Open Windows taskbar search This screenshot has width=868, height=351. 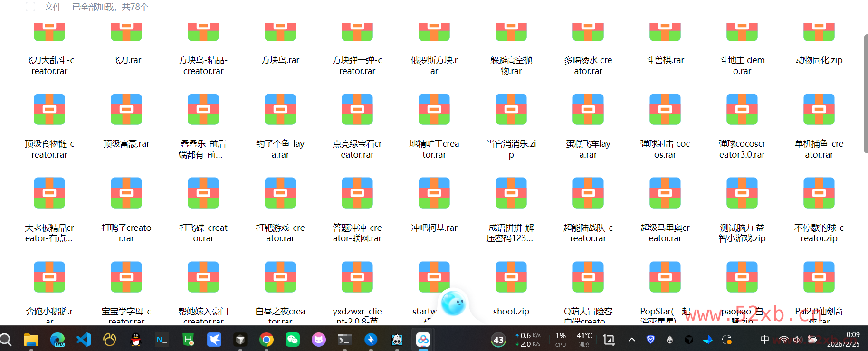pyautogui.click(x=6, y=339)
